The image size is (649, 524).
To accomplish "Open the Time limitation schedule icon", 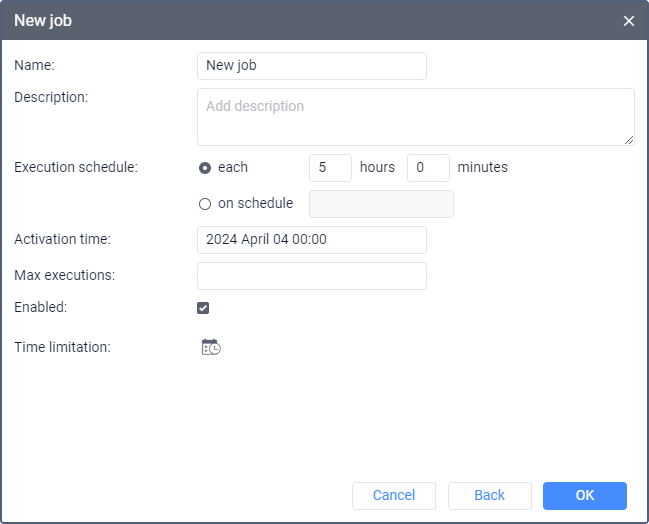I will click(x=211, y=347).
